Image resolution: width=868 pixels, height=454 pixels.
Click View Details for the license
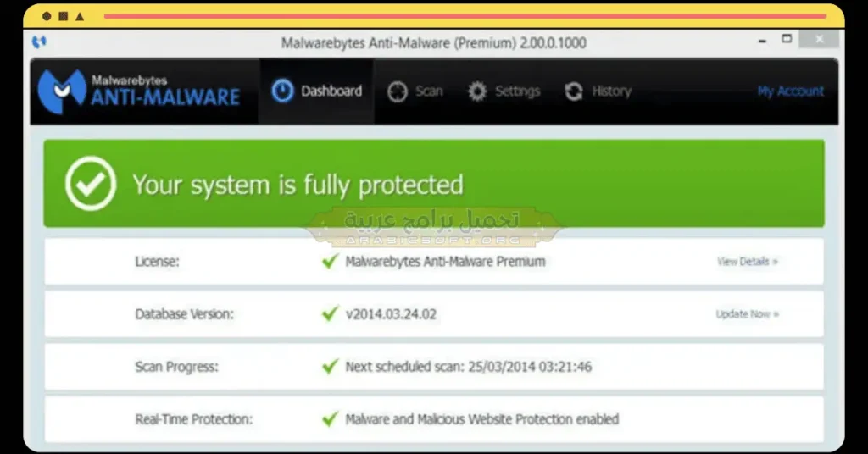pos(748,262)
